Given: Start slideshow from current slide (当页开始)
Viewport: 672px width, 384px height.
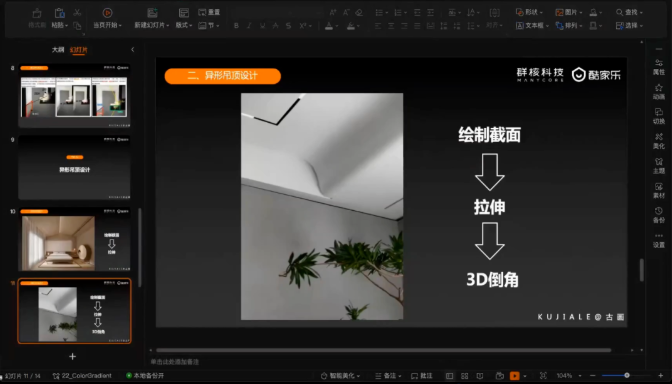Looking at the screenshot, I should [x=107, y=18].
